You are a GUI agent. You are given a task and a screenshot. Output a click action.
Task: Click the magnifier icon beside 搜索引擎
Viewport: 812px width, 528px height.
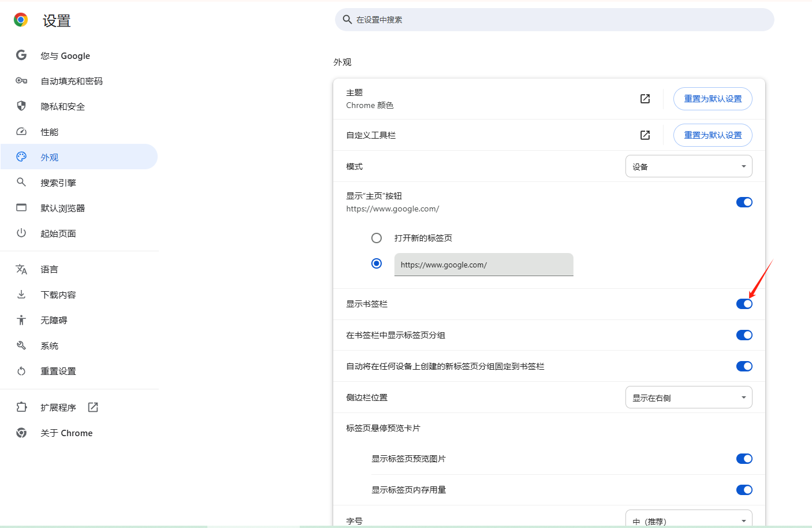click(x=21, y=182)
